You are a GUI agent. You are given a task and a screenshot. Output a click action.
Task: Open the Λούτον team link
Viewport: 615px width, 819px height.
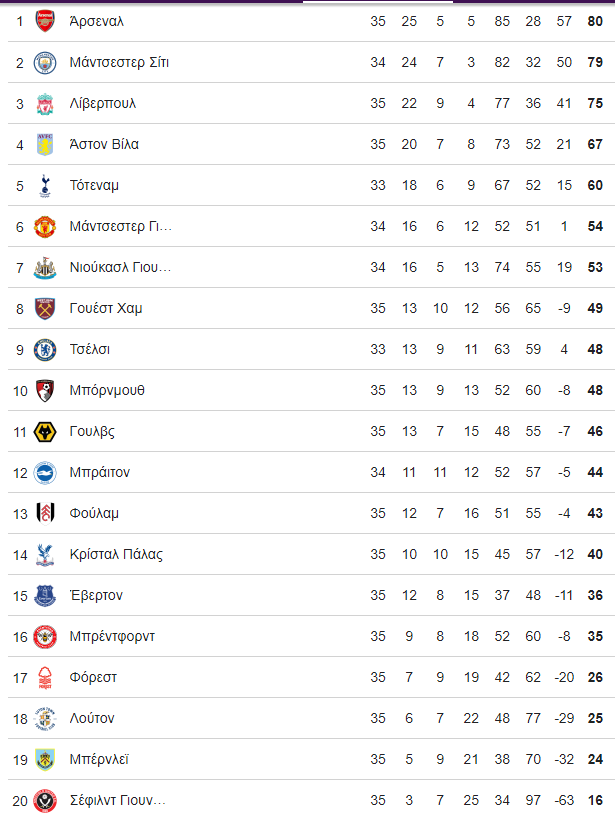coord(92,719)
